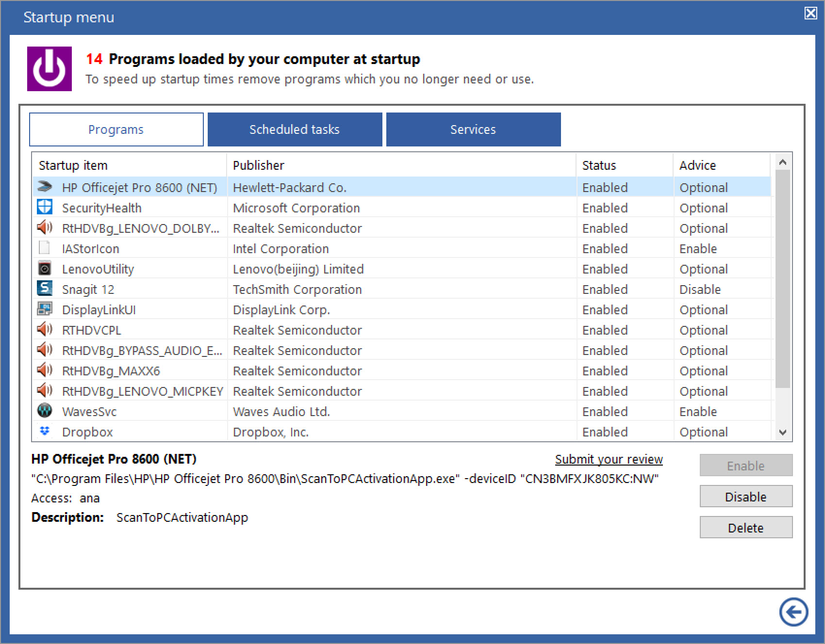Click the vertical scrollbar thumb

point(782,279)
